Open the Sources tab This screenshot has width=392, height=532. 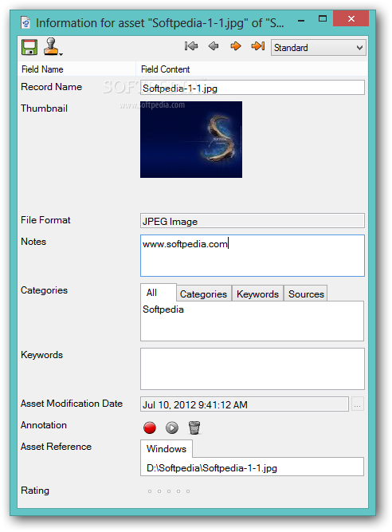pos(306,294)
